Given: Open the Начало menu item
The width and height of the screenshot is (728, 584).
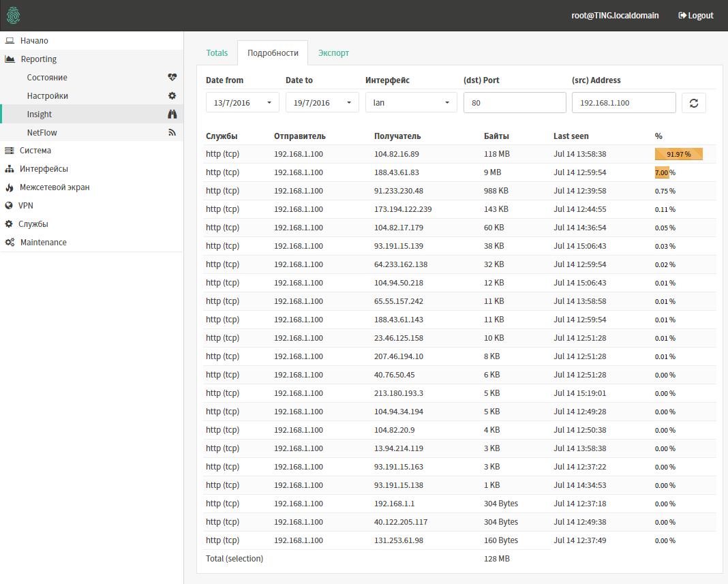Looking at the screenshot, I should (34, 41).
